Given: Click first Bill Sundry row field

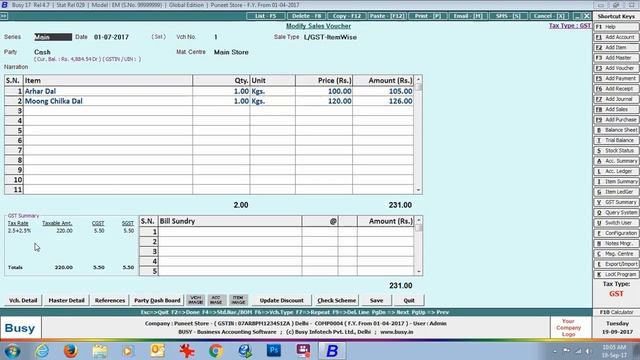Looking at the screenshot, I should pos(230,232).
